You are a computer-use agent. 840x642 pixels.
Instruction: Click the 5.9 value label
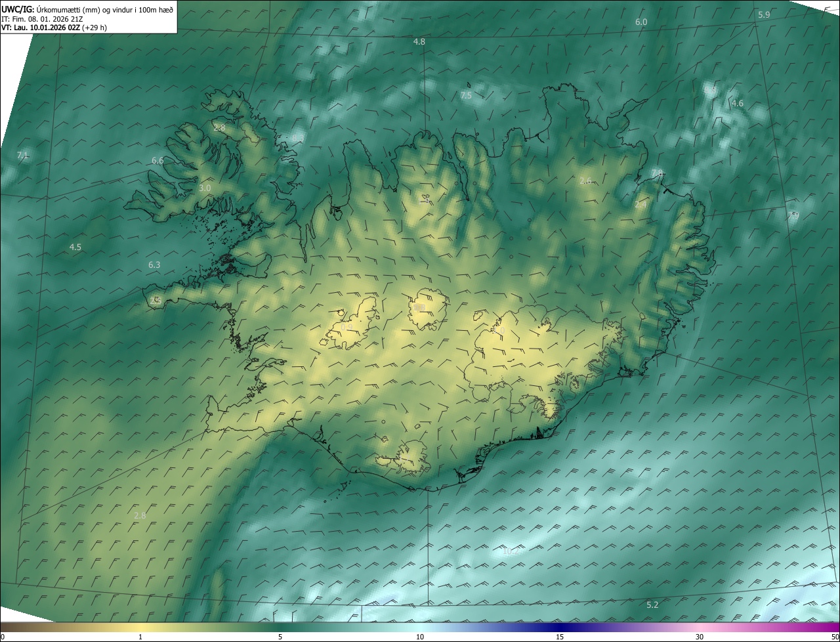(x=764, y=14)
